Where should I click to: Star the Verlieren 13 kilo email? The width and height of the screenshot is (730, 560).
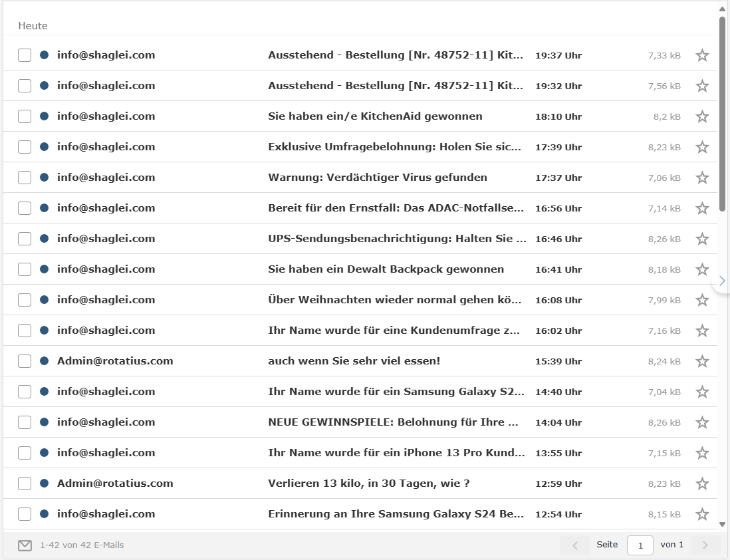click(x=702, y=484)
